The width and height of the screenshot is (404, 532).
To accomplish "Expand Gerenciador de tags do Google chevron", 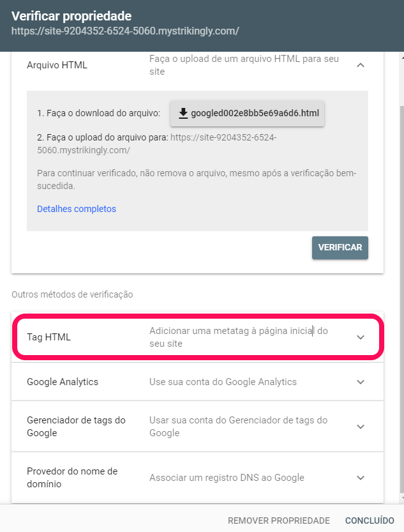I will [361, 427].
